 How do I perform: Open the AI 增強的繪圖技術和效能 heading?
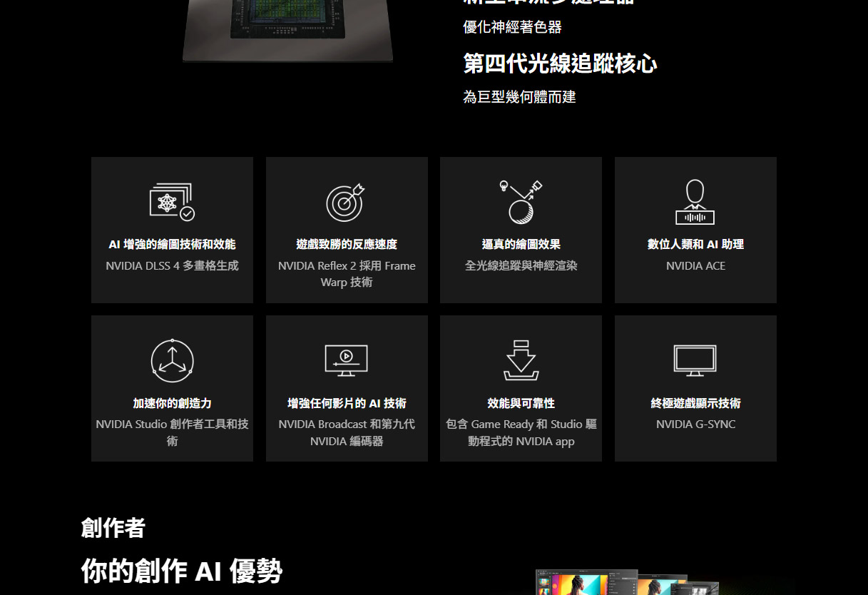[x=172, y=244]
